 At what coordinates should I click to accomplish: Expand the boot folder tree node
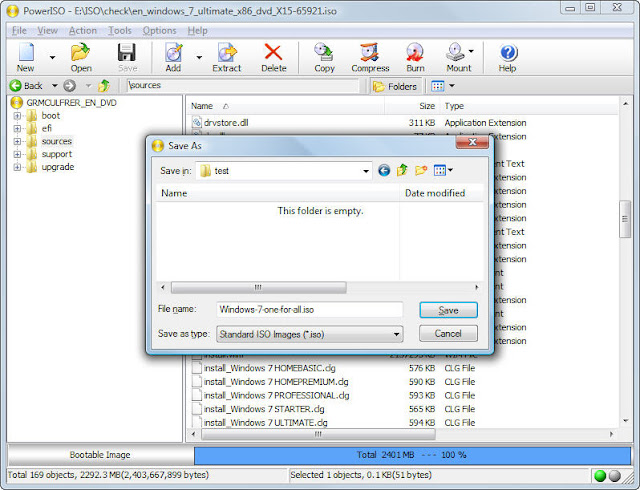(17, 116)
